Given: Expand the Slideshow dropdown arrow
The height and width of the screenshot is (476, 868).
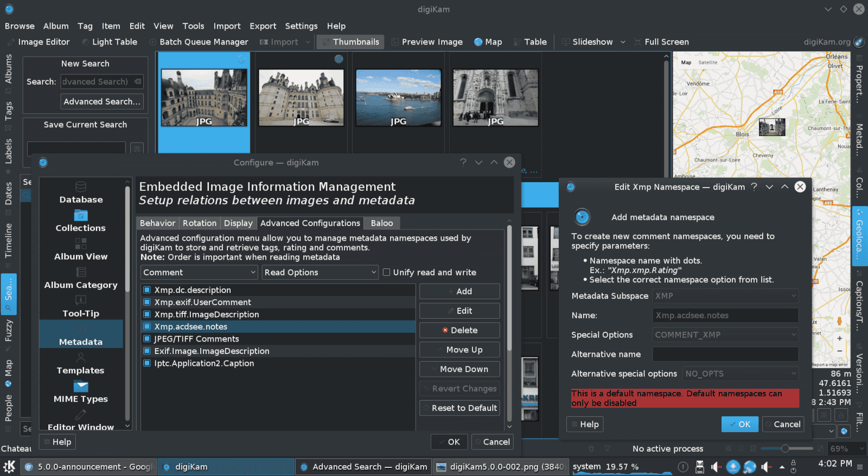Looking at the screenshot, I should click(x=623, y=42).
